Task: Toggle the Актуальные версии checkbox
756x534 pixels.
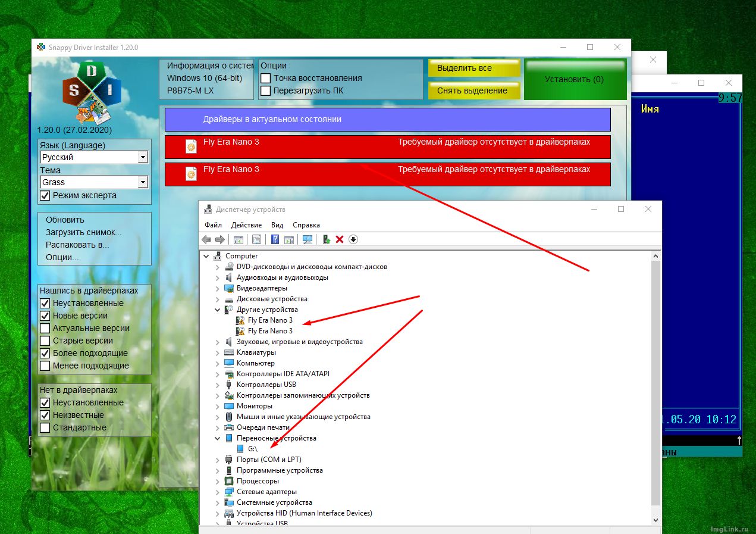Action: pos(45,328)
